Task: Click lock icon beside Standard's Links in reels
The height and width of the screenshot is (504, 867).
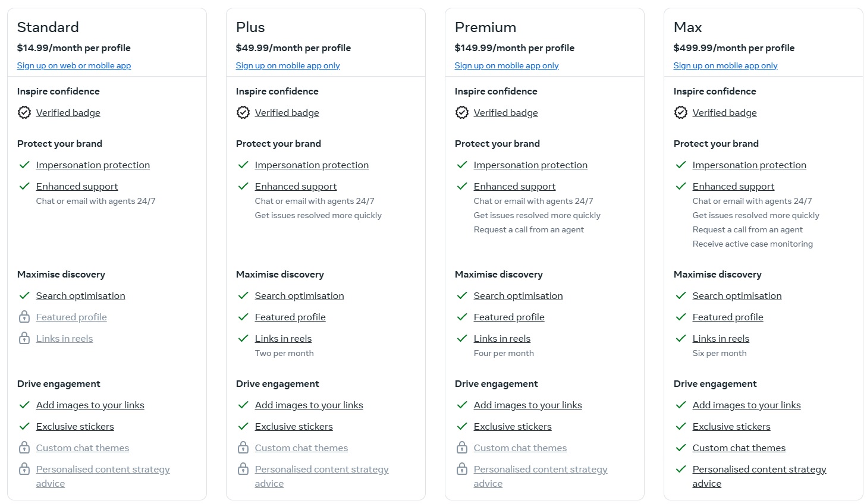Action: tap(24, 338)
